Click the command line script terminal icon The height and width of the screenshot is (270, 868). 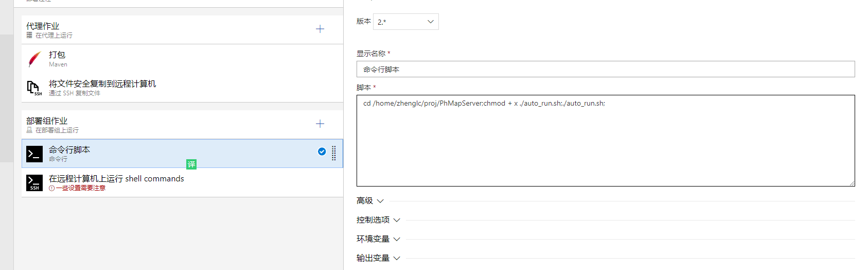tap(34, 154)
